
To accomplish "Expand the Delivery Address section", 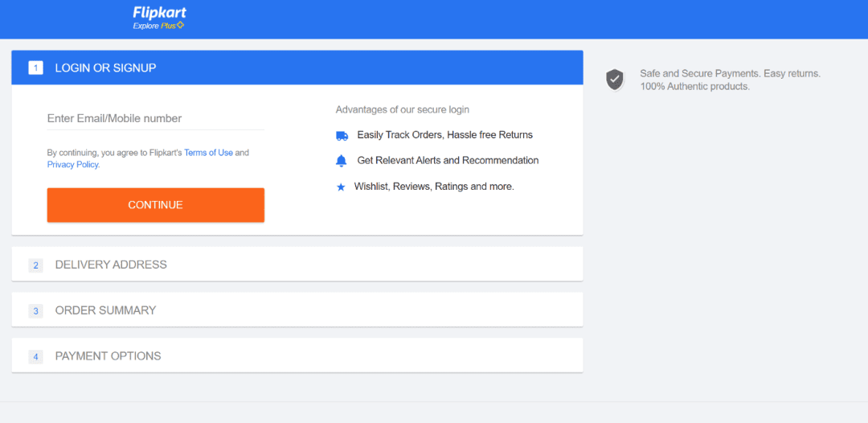I will [x=297, y=265].
